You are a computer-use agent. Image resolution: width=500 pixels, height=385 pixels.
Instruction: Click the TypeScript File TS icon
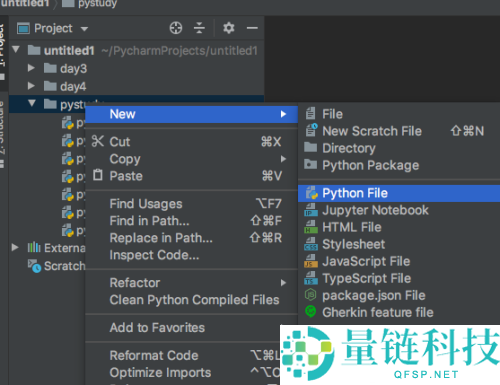(x=311, y=278)
